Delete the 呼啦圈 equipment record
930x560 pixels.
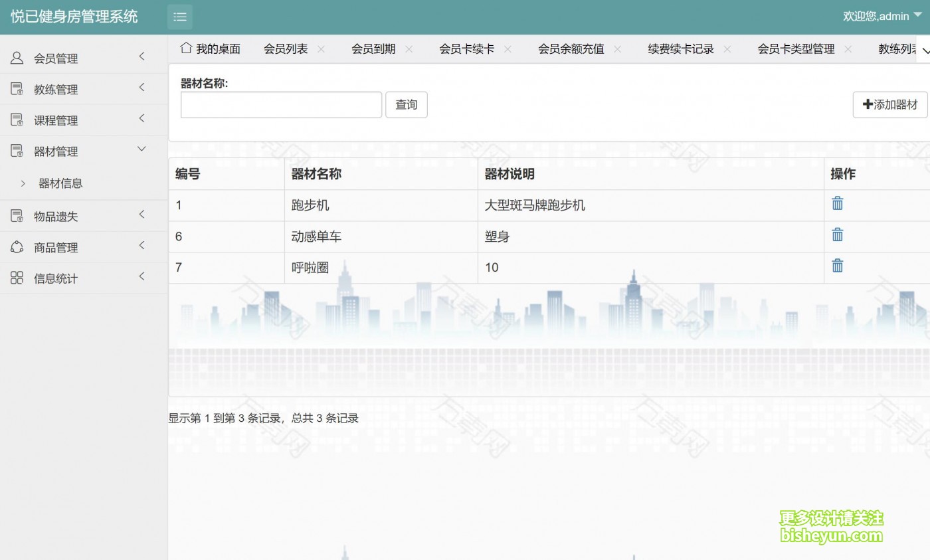837,265
